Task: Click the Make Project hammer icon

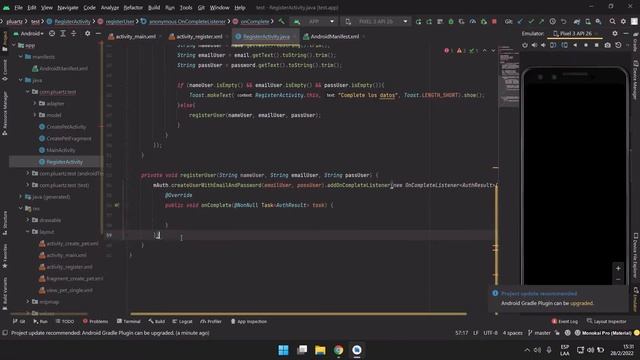Action: tap(281, 21)
